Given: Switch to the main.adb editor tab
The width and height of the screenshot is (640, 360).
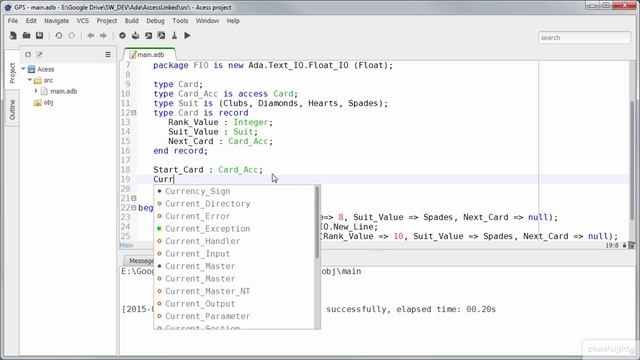Looking at the screenshot, I should pyautogui.click(x=150, y=54).
